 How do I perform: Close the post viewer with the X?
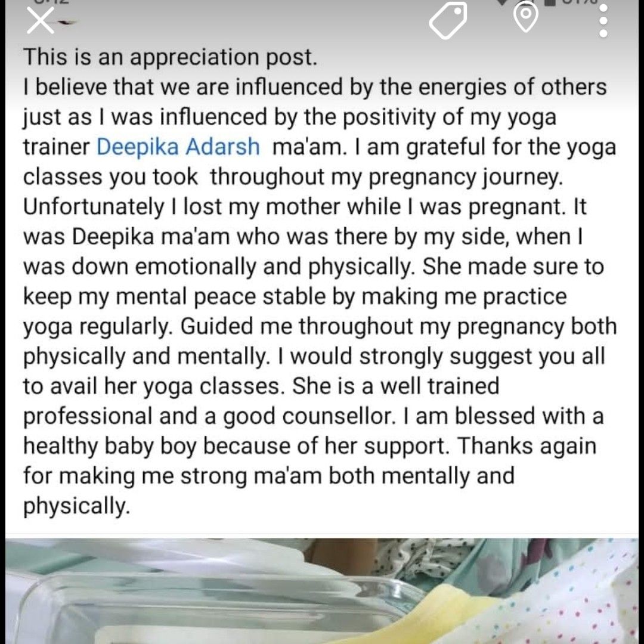click(39, 20)
